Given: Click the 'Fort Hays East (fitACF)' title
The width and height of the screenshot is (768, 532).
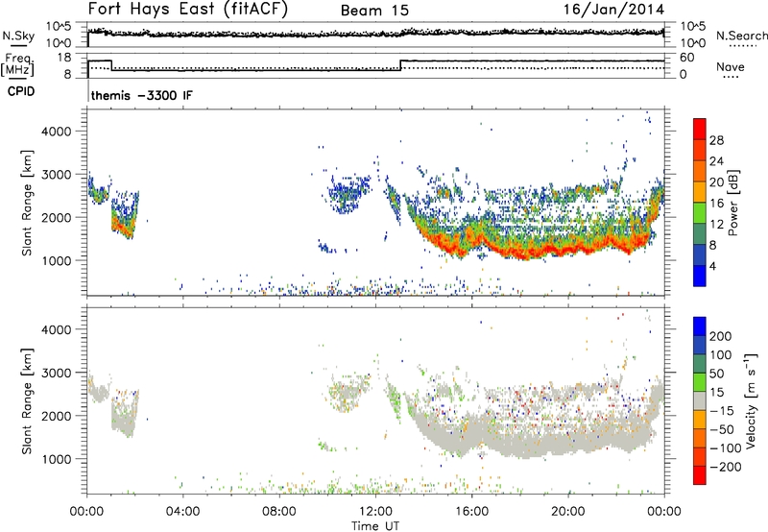Looking at the screenshot, I should [187, 10].
